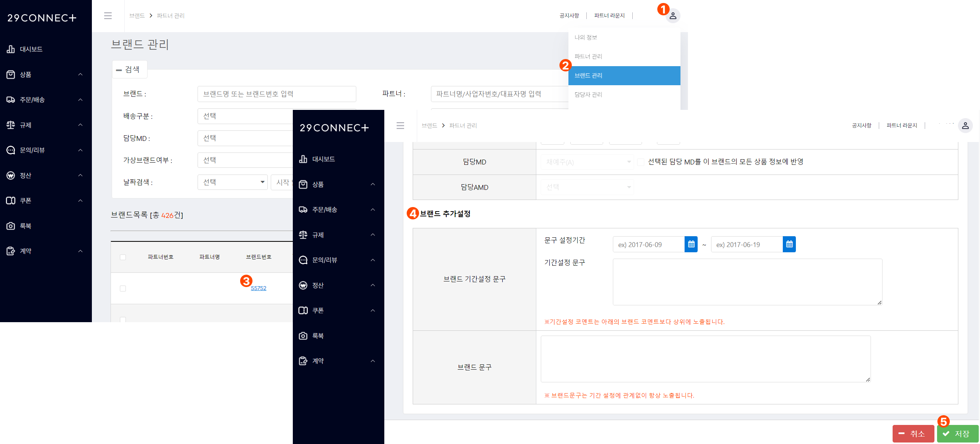Click 쿠폰 coupon icon in front sidebar
Screen dimensions: 980x444
[303, 310]
